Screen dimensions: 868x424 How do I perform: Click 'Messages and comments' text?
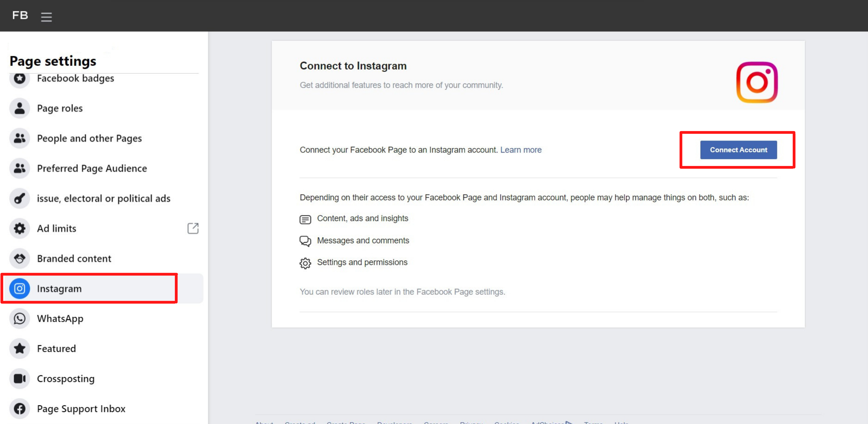[363, 240]
